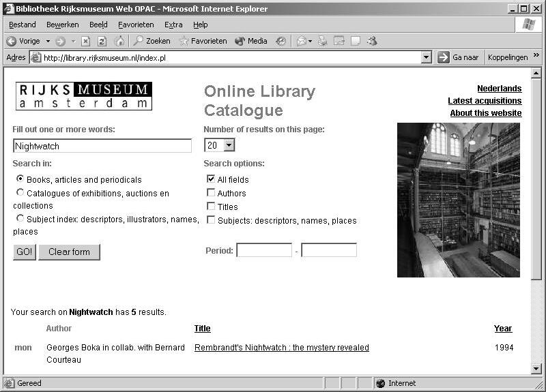Click the mon record type label

(x=23, y=348)
